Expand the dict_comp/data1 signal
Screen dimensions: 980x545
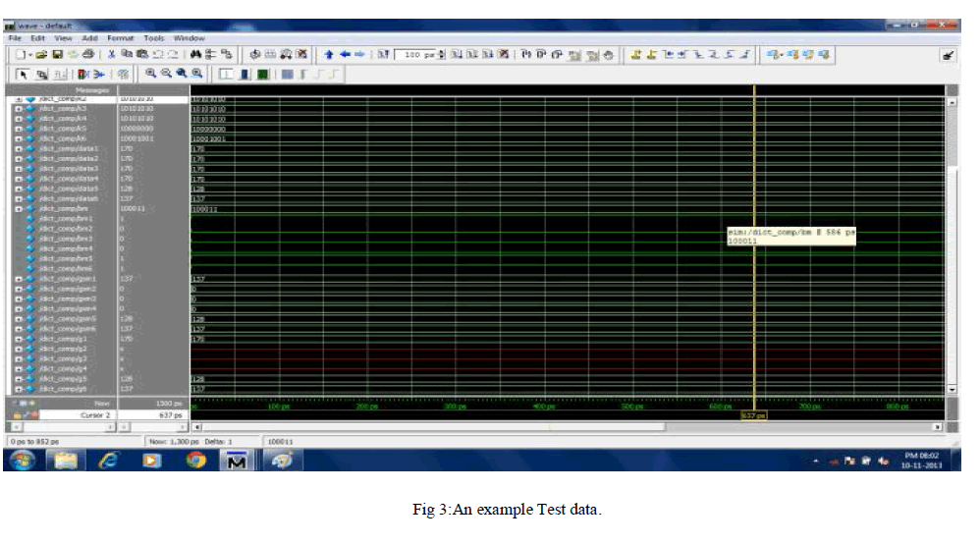coord(18,148)
